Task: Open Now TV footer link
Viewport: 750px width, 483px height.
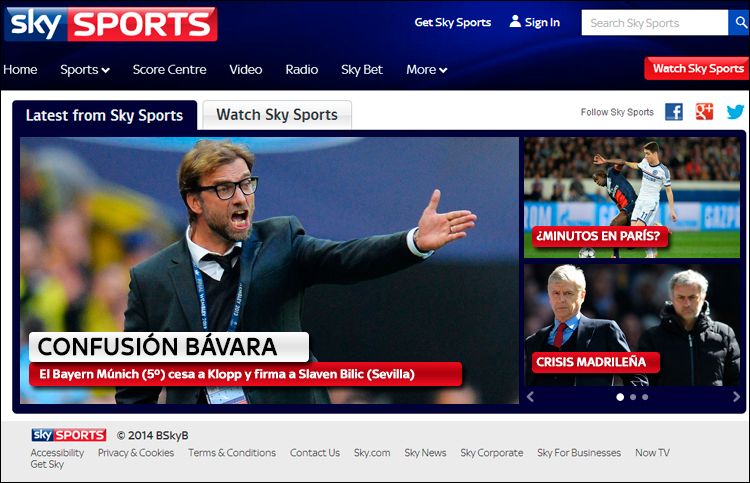Action: click(652, 452)
